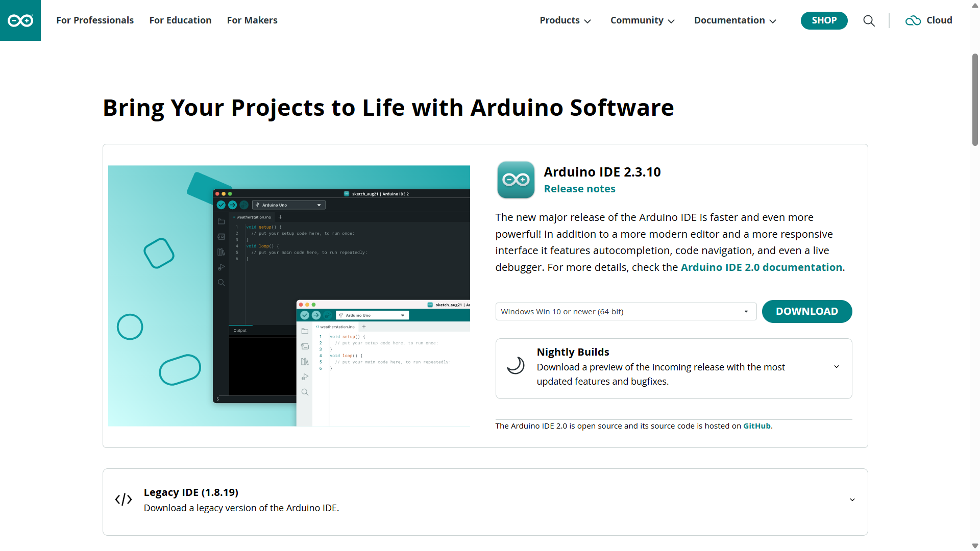Open the Release notes link
This screenshot has height=551, width=980.
pos(580,189)
